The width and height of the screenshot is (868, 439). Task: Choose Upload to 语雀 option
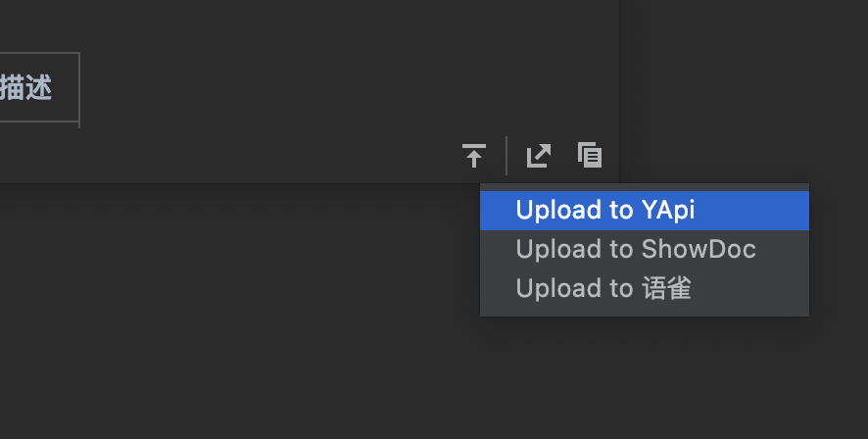click(645, 288)
